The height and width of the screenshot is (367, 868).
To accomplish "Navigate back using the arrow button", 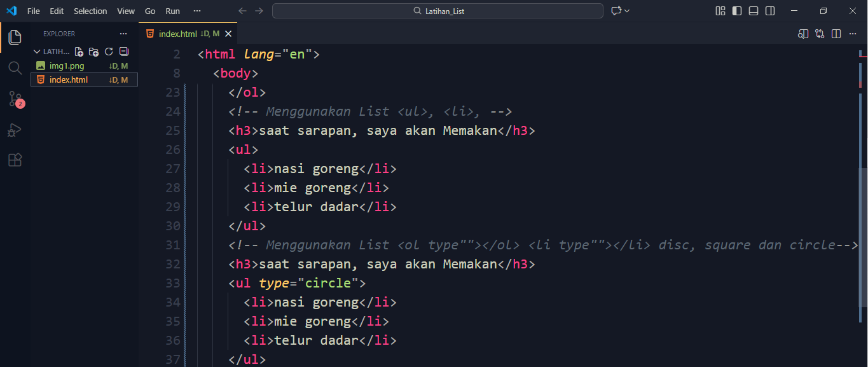I will point(242,11).
